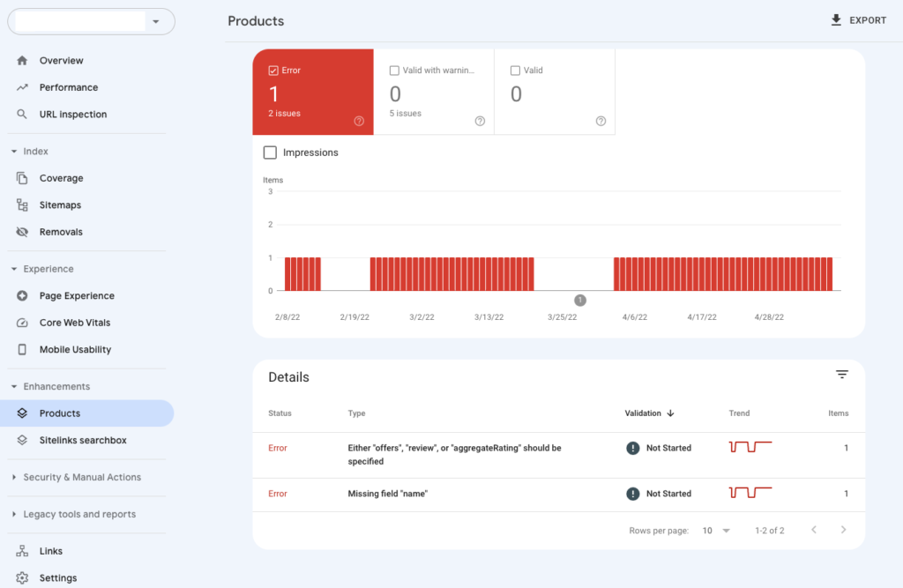
Task: Sort by the Validation column header
Action: (643, 413)
